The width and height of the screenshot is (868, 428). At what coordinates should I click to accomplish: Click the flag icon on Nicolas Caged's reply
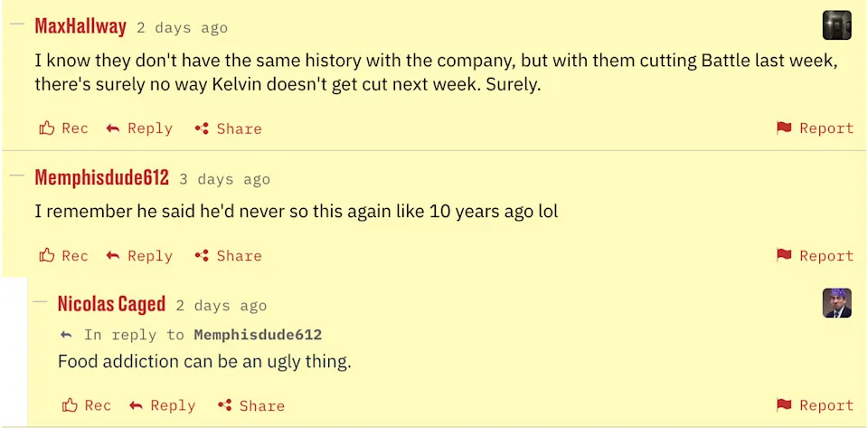[784, 405]
